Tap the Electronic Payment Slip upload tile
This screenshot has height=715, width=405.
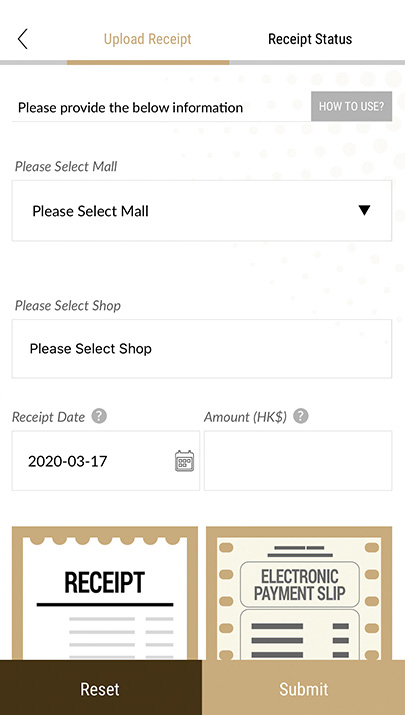299,593
